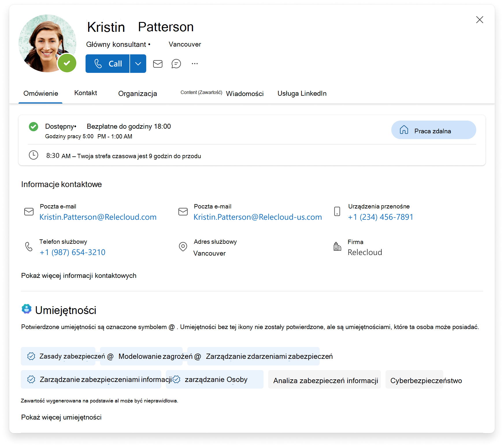Open the Organizacja tab
Image resolution: width=504 pixels, height=447 pixels.
138,94
